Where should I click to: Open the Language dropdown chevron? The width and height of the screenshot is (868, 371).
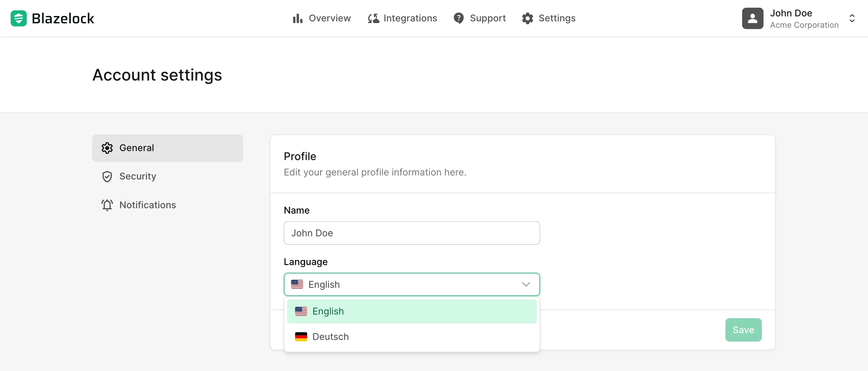click(526, 284)
